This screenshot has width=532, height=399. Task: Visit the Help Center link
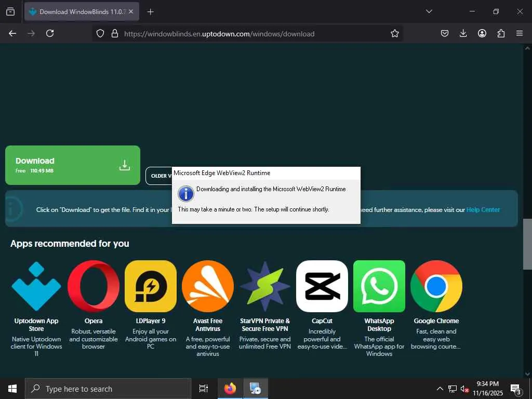pyautogui.click(x=483, y=210)
